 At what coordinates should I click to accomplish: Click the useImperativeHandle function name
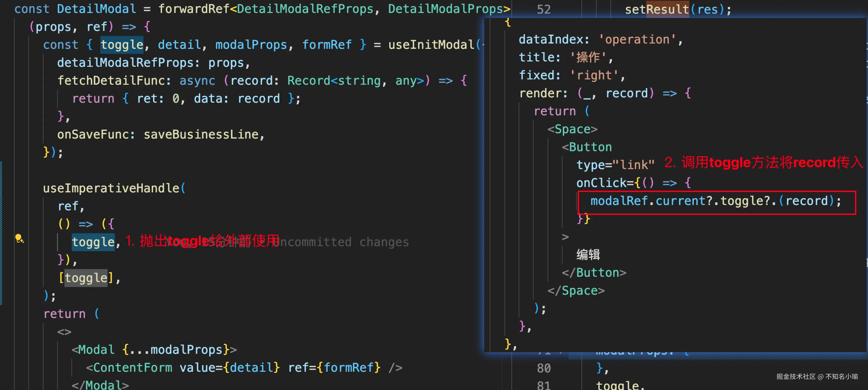(111, 188)
